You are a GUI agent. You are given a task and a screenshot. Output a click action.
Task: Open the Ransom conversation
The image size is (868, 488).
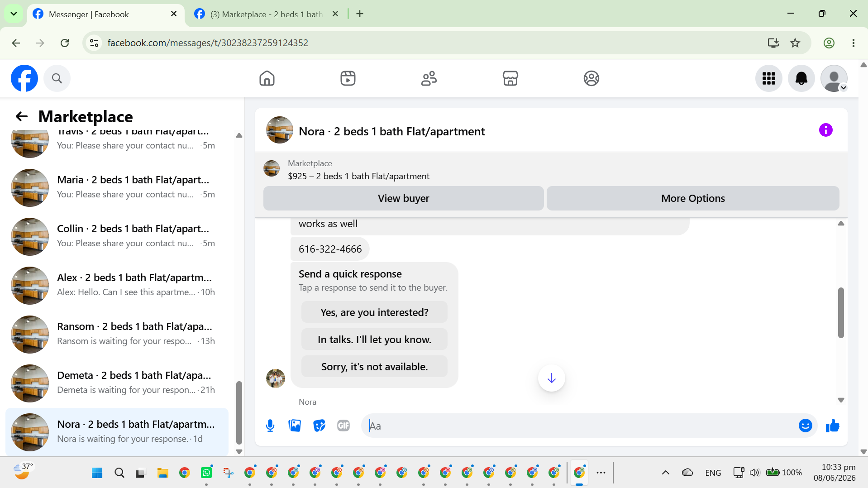click(117, 334)
